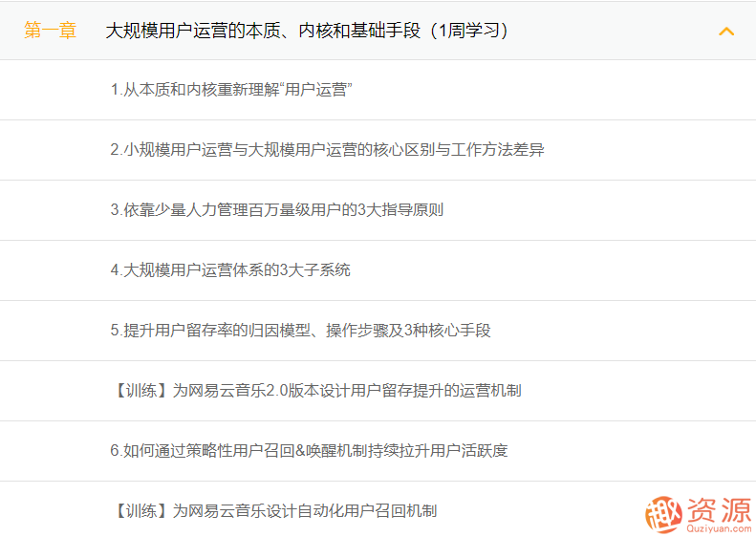This screenshot has height=537, width=756.
Task: Open lesson 4 大规模用户运营体系的3大子系统
Action: (230, 270)
